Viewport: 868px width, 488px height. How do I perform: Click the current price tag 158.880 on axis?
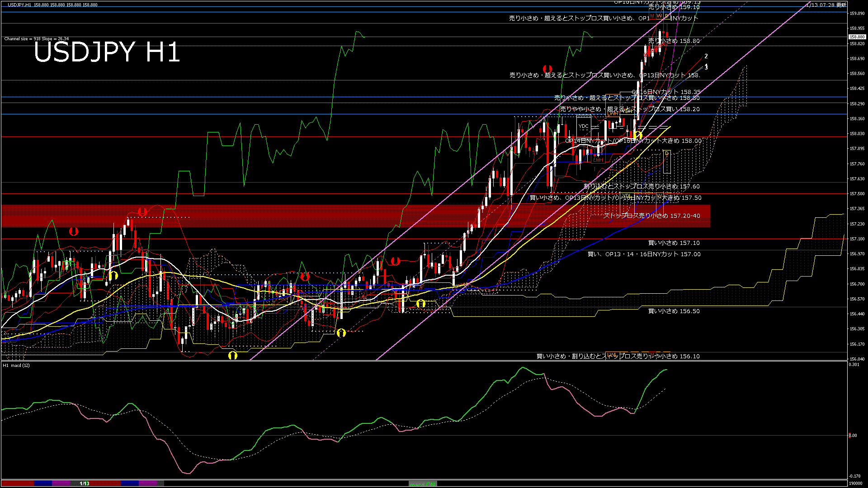click(x=857, y=37)
